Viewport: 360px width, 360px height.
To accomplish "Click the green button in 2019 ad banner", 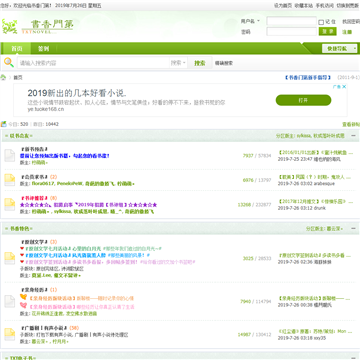I will click(x=303, y=100).
